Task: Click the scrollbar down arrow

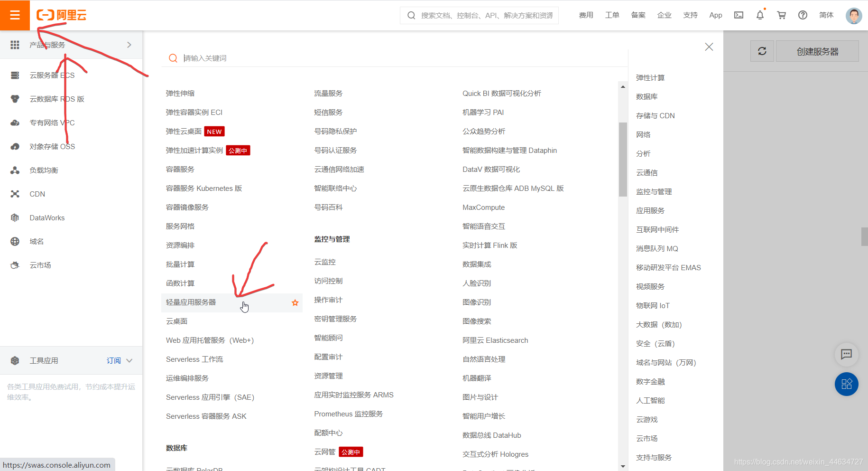Action: coord(623,466)
